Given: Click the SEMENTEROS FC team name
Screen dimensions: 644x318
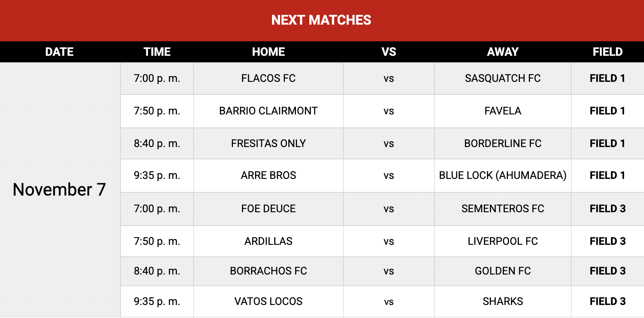Looking at the screenshot, I should point(503,209).
